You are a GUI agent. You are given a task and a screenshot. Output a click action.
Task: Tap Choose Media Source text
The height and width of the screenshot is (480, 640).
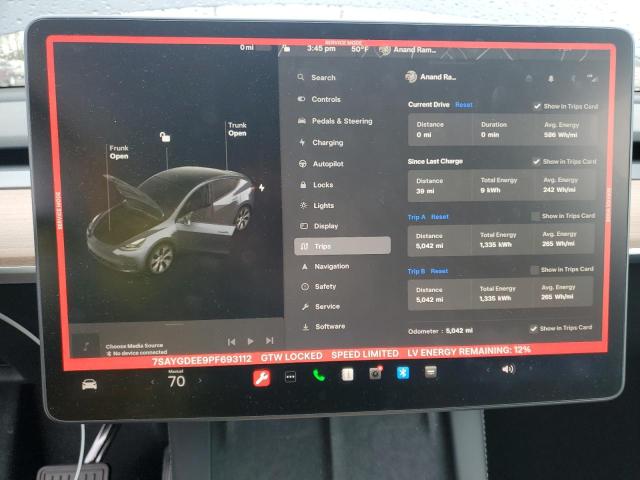pos(134,346)
